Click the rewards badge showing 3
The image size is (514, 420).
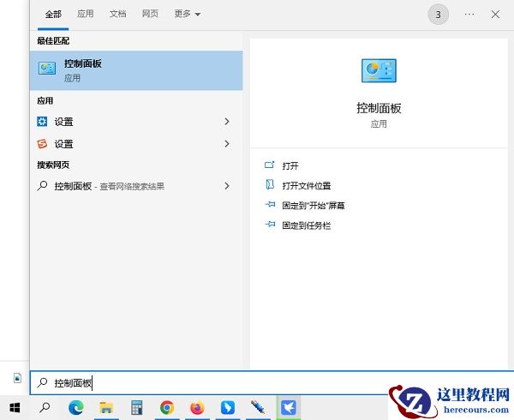(x=438, y=15)
